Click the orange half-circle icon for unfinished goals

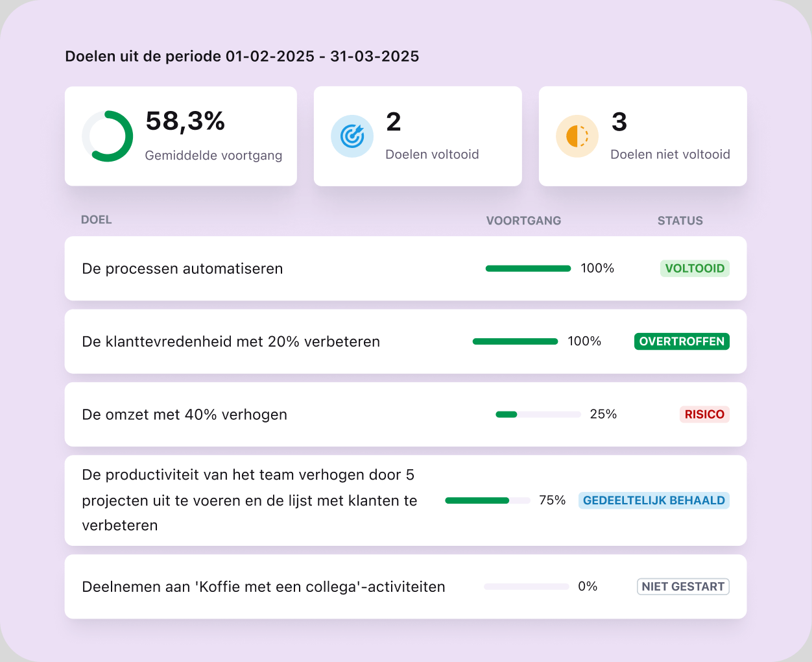[x=577, y=136]
